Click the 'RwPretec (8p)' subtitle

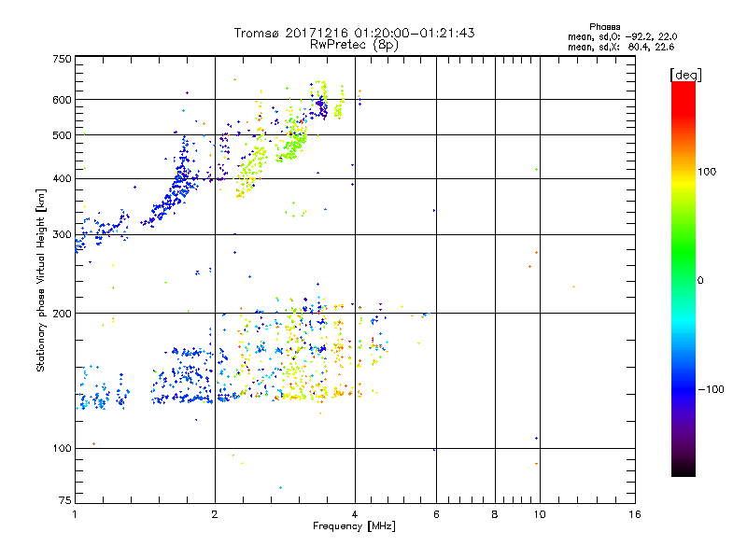(x=354, y=45)
